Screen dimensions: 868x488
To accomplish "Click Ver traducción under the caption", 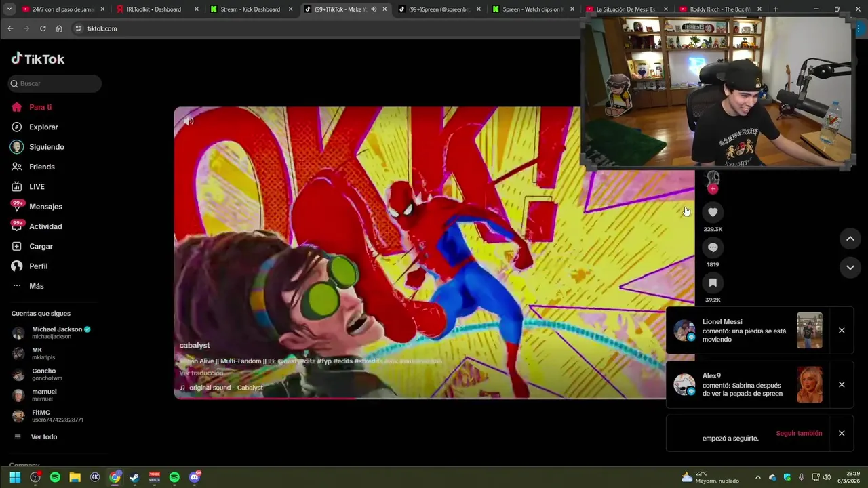I will [x=201, y=373].
